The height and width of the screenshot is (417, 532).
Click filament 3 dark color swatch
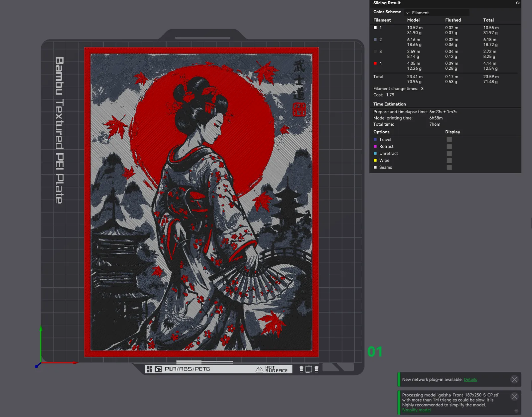click(375, 52)
